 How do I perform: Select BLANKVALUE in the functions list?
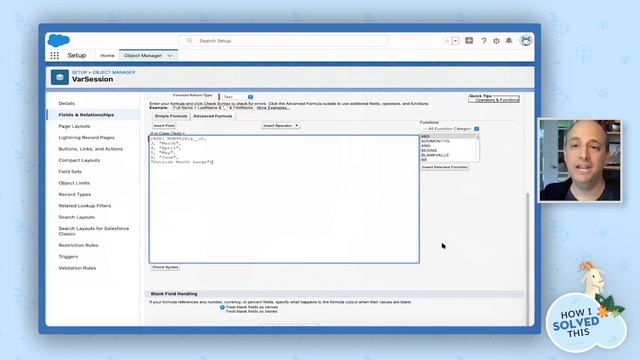click(435, 156)
